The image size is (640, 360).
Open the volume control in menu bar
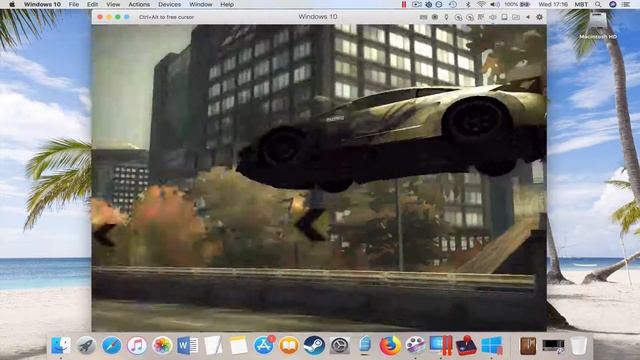(x=495, y=4)
